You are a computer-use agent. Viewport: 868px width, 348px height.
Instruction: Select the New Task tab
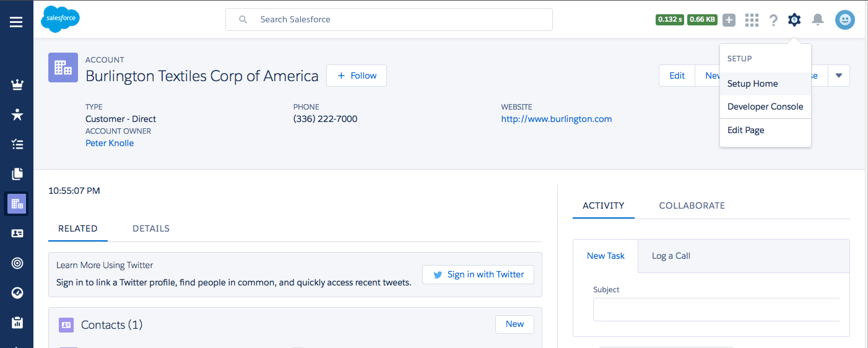(605, 256)
